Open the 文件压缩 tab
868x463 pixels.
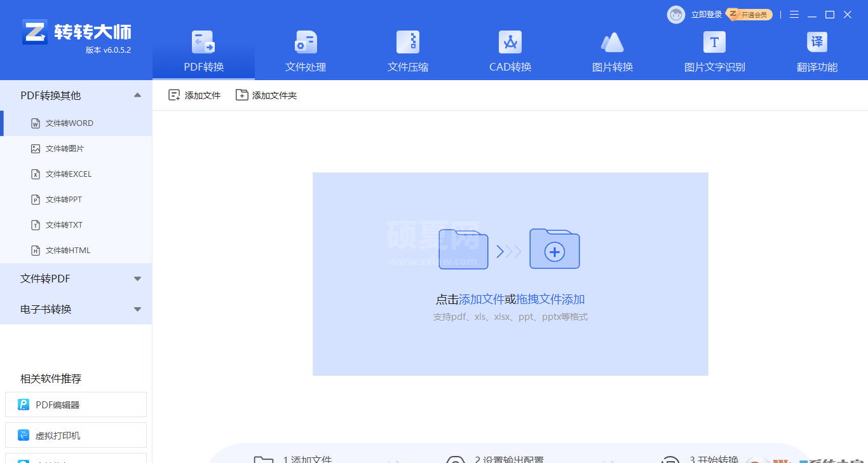click(408, 52)
